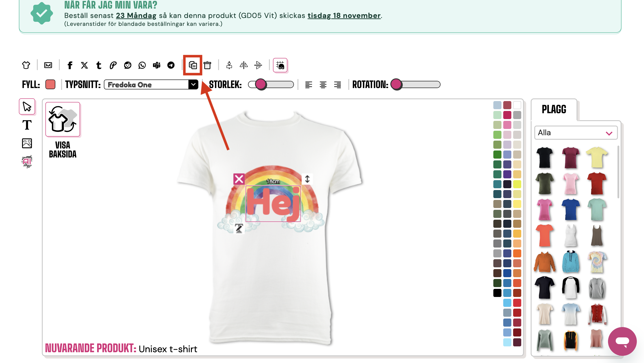This screenshot has width=644, height=363.
Task: Click the tisdag 18 november link
Action: point(344,15)
